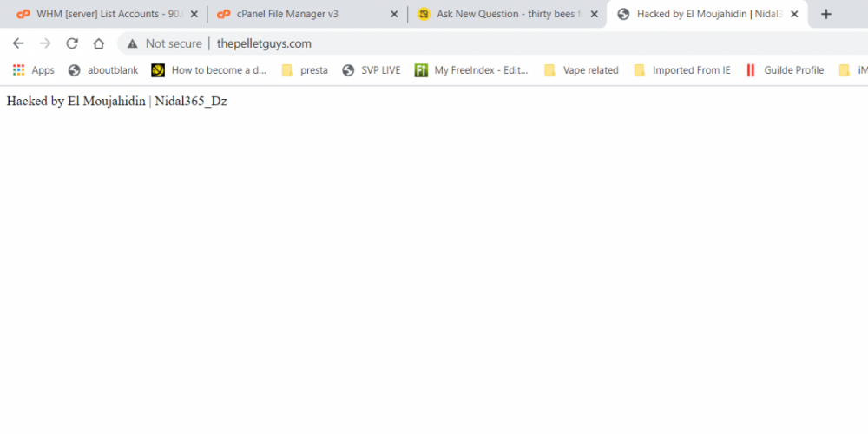Go to the browser Home page
Screen dimensions: 868x434
click(x=99, y=43)
